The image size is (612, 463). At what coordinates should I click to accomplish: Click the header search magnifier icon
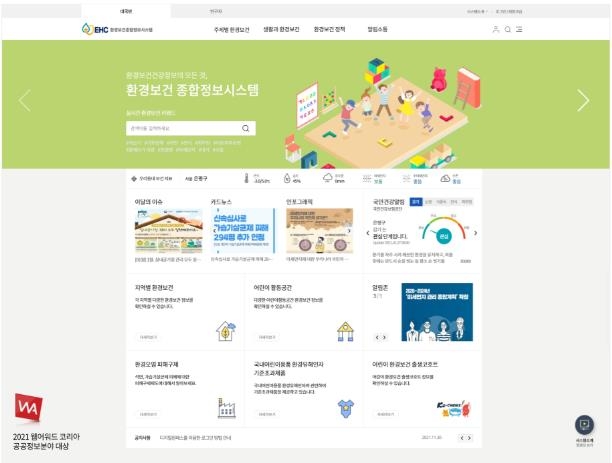click(x=508, y=29)
